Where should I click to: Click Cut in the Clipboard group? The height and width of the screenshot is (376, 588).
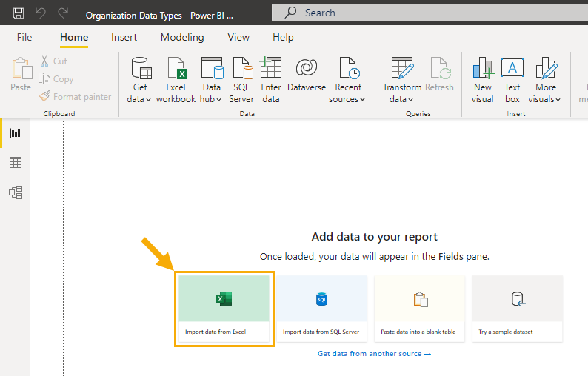point(53,61)
